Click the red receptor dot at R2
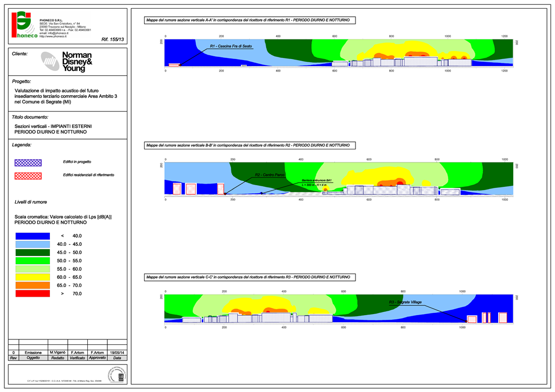The width and height of the screenshot is (555, 392). [225, 194]
